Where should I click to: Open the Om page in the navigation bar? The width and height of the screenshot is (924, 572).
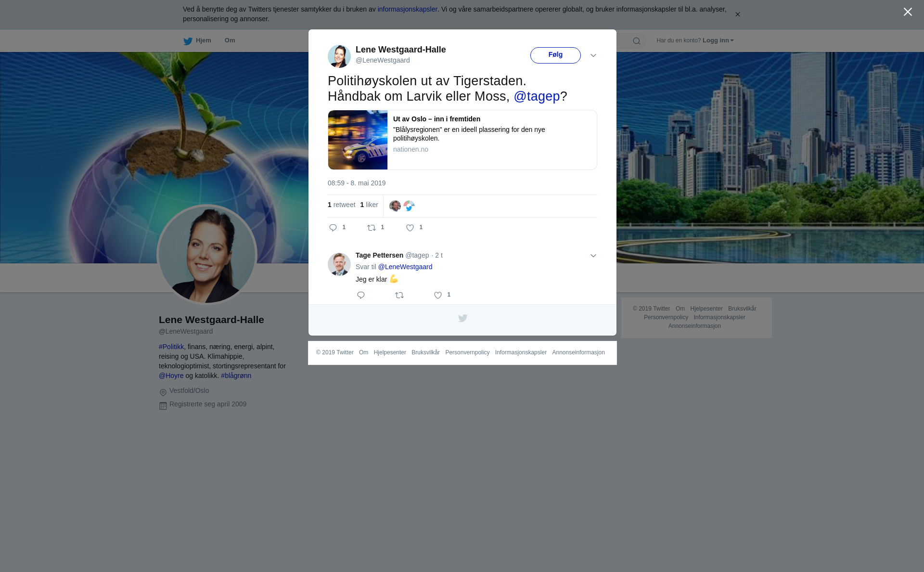[x=230, y=40]
